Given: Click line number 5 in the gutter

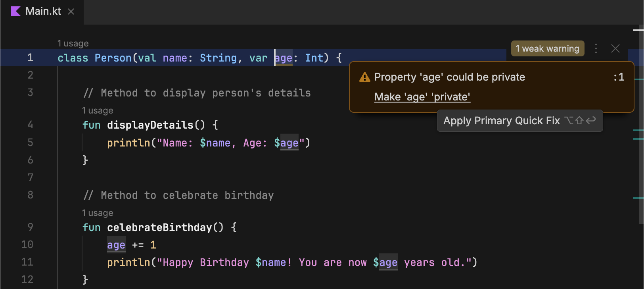Looking at the screenshot, I should 30,143.
